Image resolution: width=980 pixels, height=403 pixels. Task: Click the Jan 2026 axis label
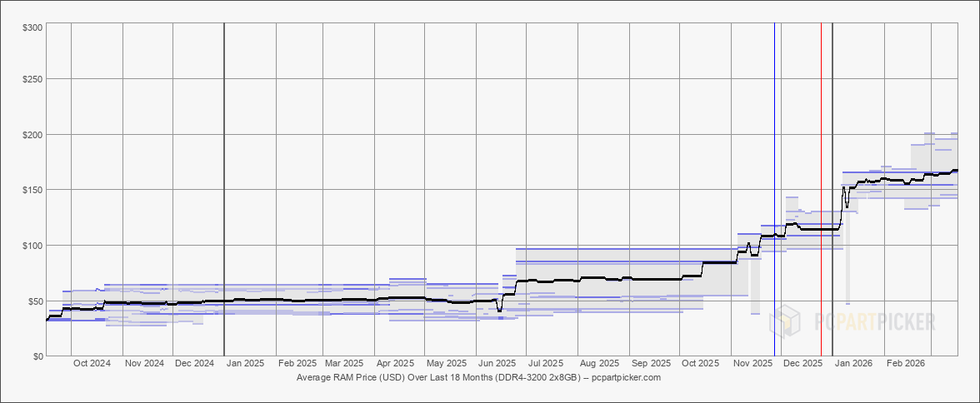point(853,363)
